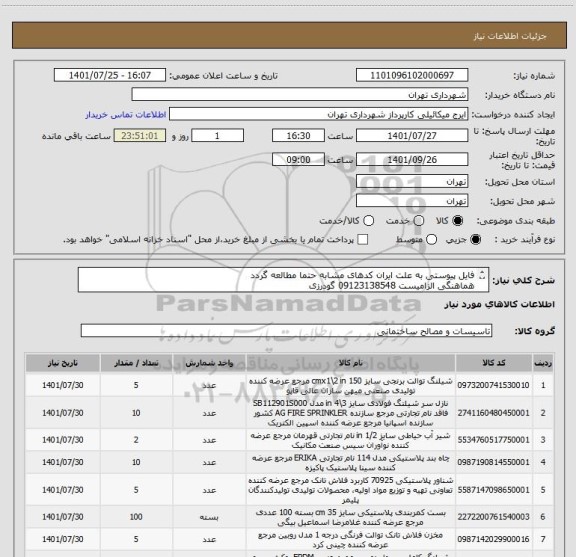Click the ردیف column header
The image size is (576, 557).
coord(543,363)
